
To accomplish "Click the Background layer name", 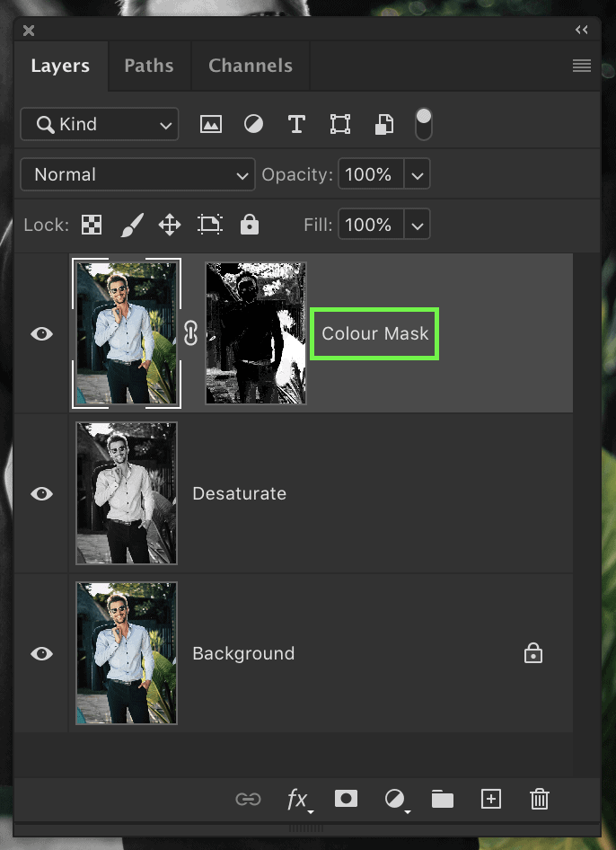I will tap(243, 653).
